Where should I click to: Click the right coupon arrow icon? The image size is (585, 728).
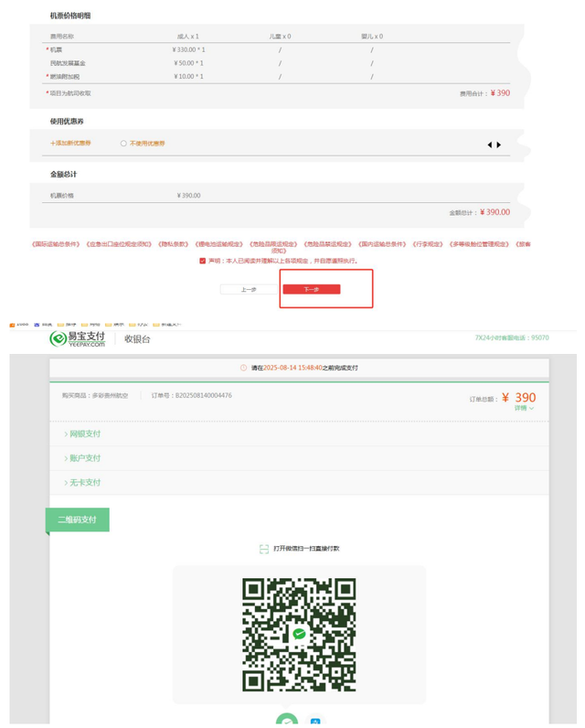click(x=499, y=145)
